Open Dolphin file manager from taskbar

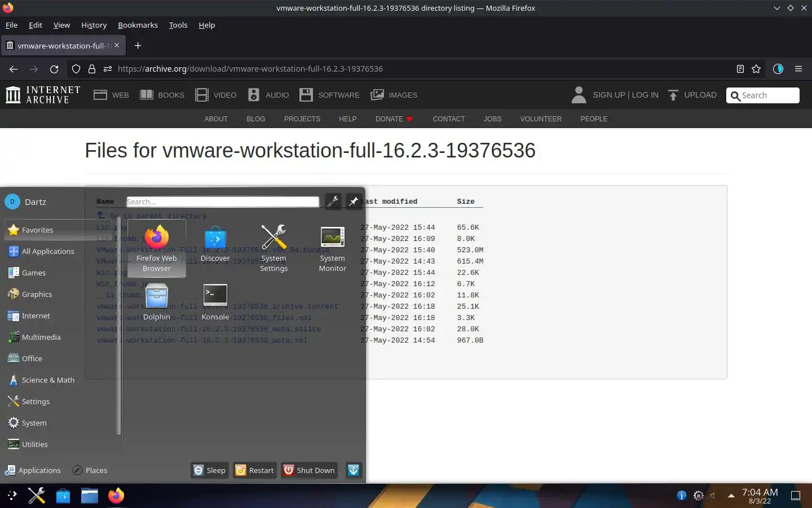coord(89,496)
